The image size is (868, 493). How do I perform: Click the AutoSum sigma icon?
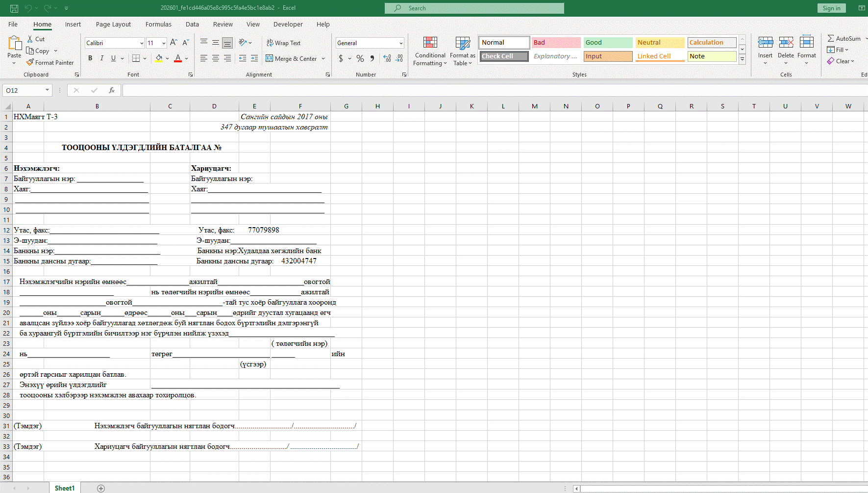coord(831,38)
